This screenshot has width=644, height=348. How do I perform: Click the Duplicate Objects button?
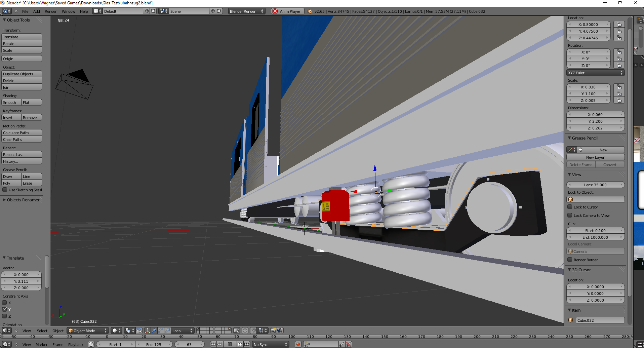(x=22, y=74)
